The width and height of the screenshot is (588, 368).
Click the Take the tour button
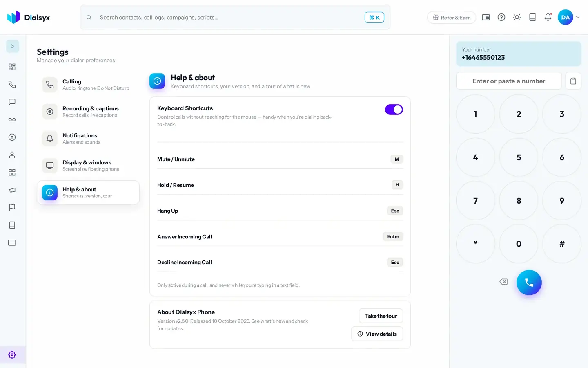coord(381,316)
